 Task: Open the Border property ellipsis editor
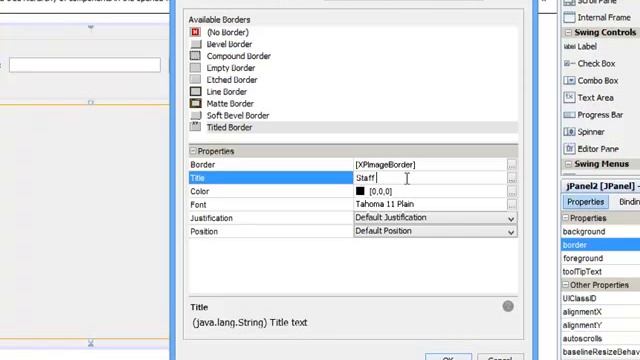pyautogui.click(x=512, y=164)
